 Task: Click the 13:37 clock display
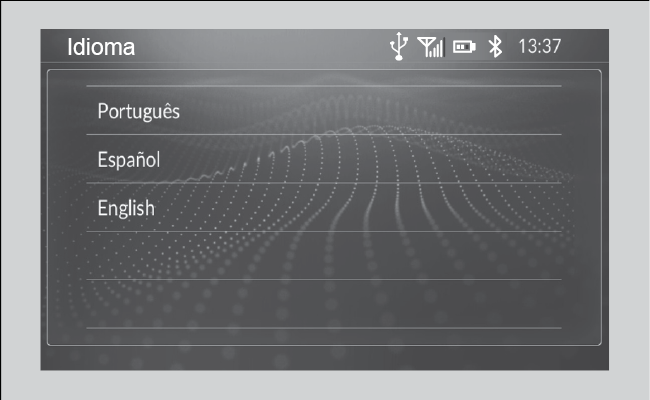[540, 46]
